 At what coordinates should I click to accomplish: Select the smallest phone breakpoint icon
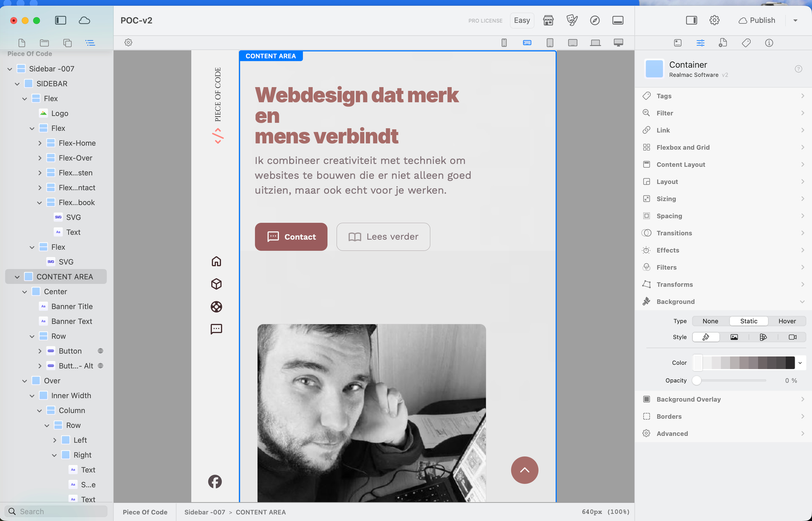(x=504, y=43)
